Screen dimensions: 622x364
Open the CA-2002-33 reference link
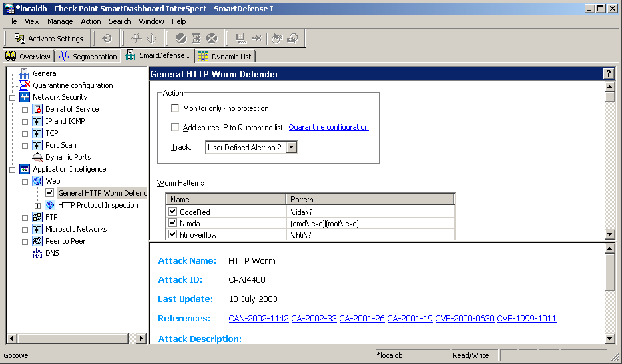point(314,318)
